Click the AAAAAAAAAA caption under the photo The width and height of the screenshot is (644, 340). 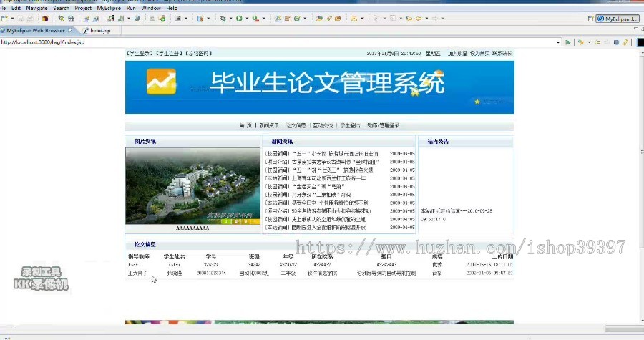(x=192, y=228)
